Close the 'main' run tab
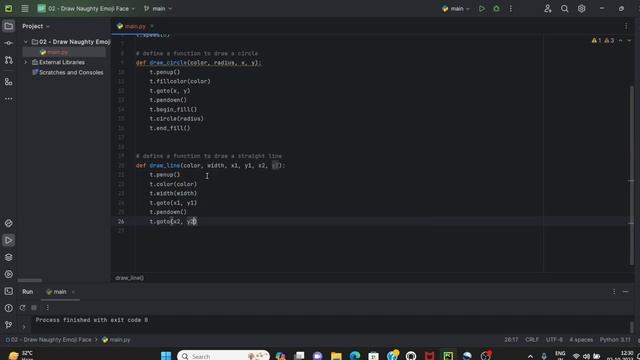 (73, 292)
